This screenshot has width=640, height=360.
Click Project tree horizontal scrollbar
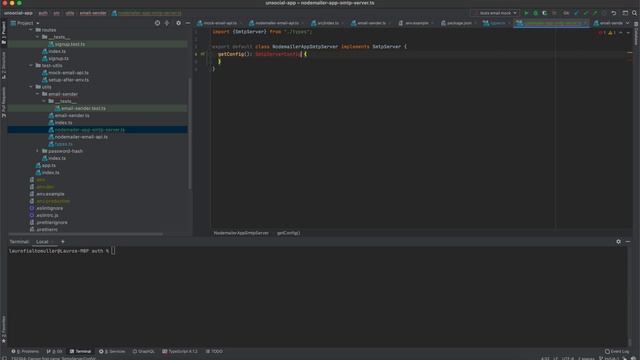(x=86, y=234)
